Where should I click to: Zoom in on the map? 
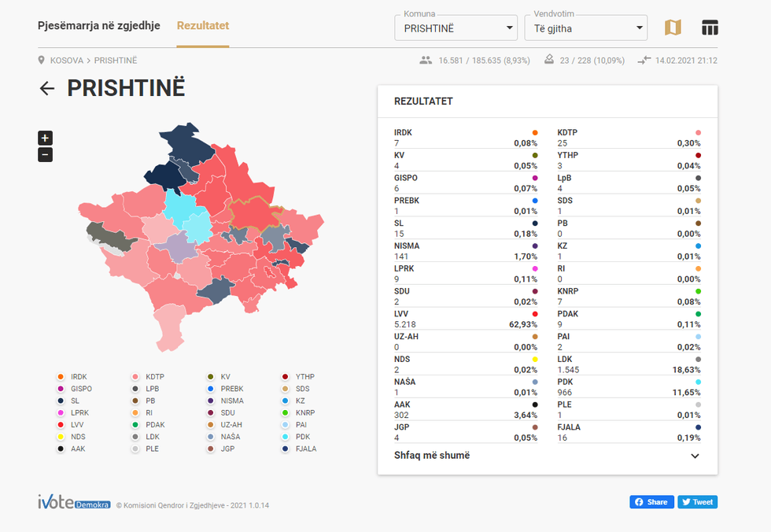pyautogui.click(x=45, y=138)
